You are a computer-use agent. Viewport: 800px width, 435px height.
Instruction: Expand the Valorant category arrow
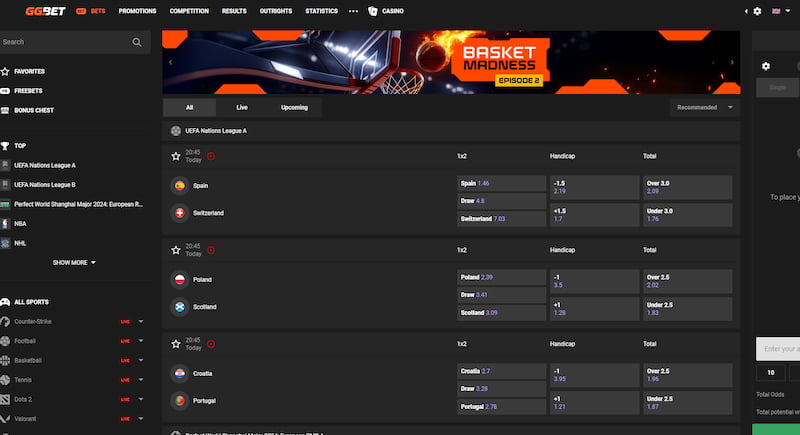click(x=141, y=419)
